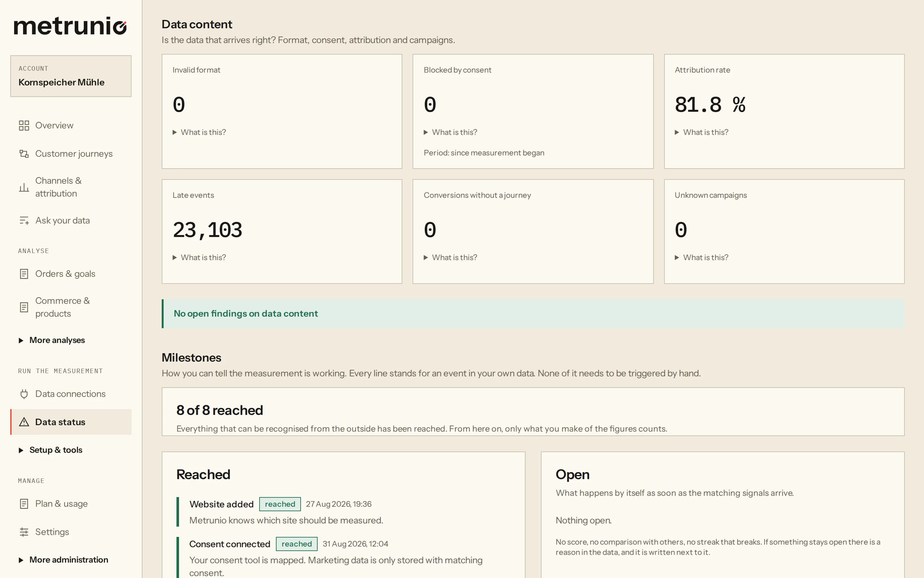This screenshot has width=924, height=578.
Task: Click the Plan & usage icon
Action: tap(24, 504)
